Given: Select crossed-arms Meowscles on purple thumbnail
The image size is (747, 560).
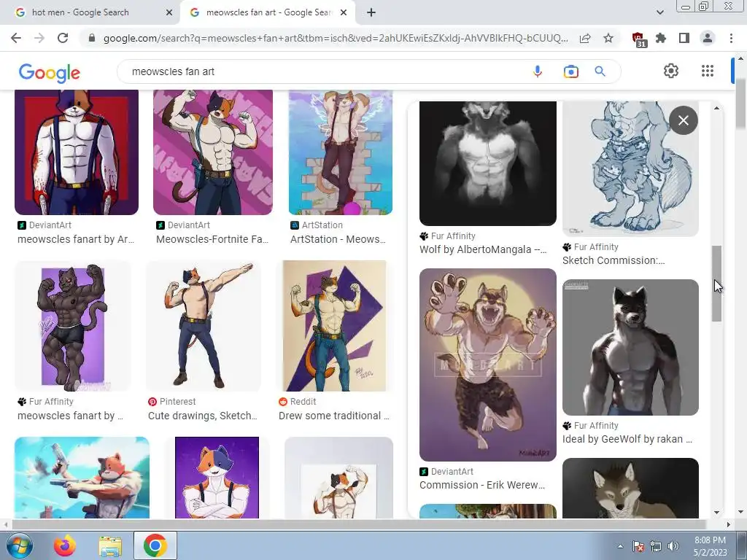Looking at the screenshot, I should coord(217,478).
